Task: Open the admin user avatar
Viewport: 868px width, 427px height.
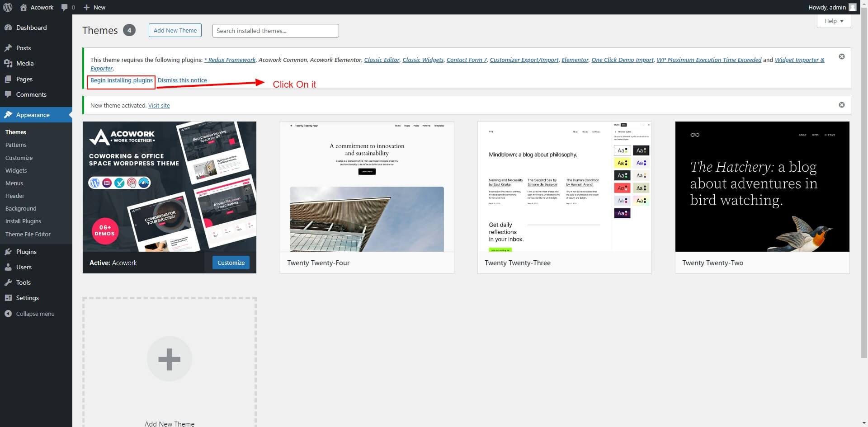Action: (853, 7)
